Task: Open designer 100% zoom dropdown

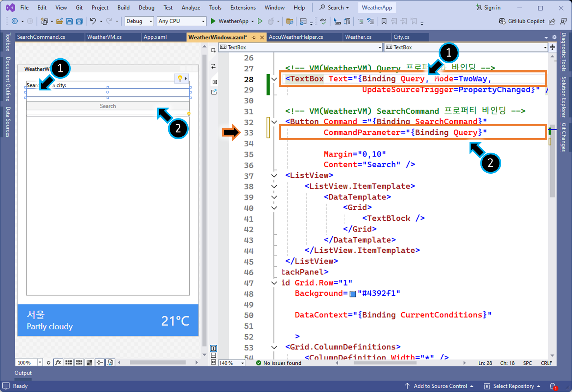Action: tap(40, 362)
